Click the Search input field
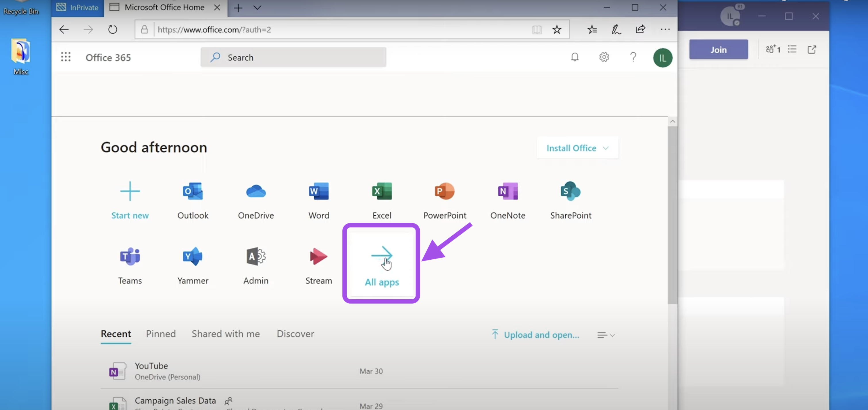Image resolution: width=868 pixels, height=410 pixels. click(293, 57)
